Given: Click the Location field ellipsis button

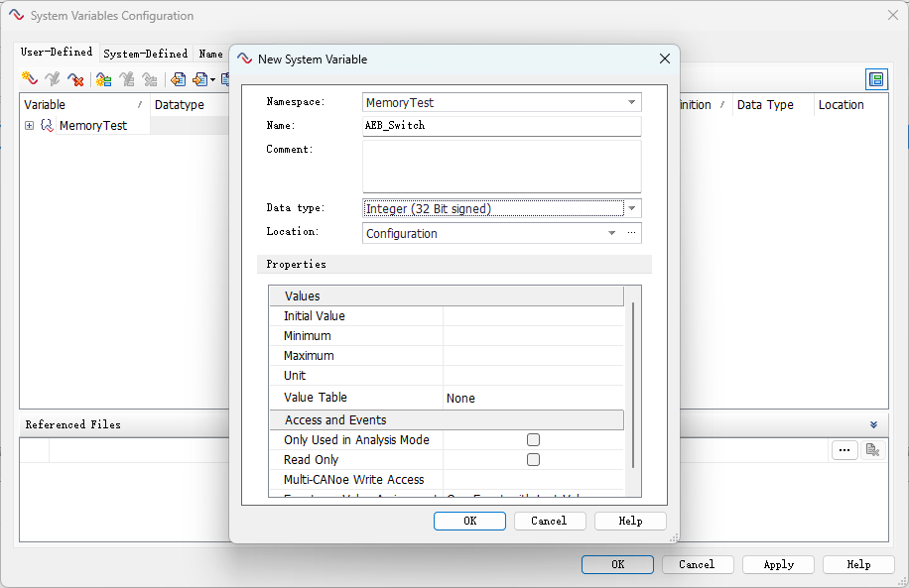Looking at the screenshot, I should click(631, 233).
